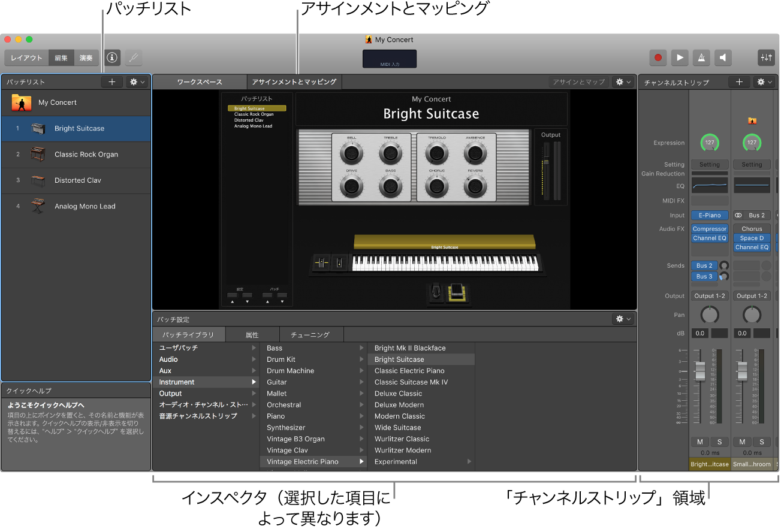Open the EQ thumbnail on first channel strip
Image resolution: width=781 pixels, height=532 pixels.
click(710, 185)
